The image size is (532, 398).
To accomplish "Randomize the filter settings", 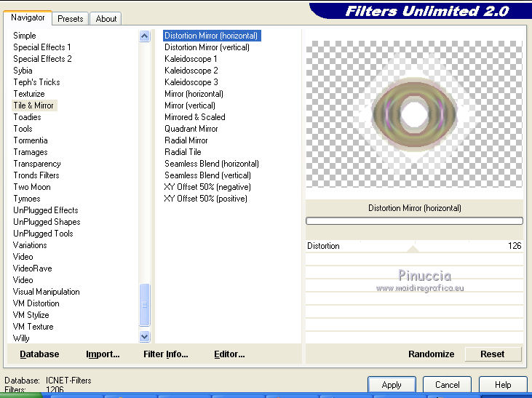I will (432, 354).
